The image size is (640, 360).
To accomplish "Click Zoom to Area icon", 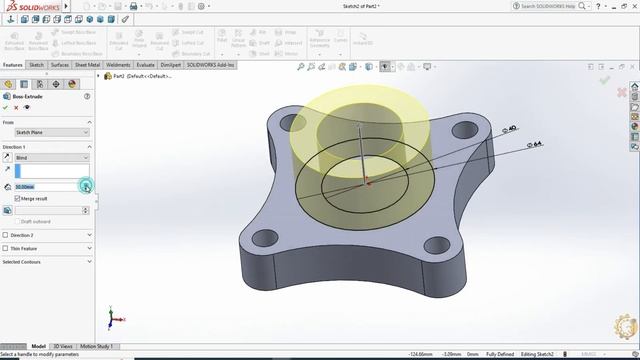I will [x=311, y=67].
